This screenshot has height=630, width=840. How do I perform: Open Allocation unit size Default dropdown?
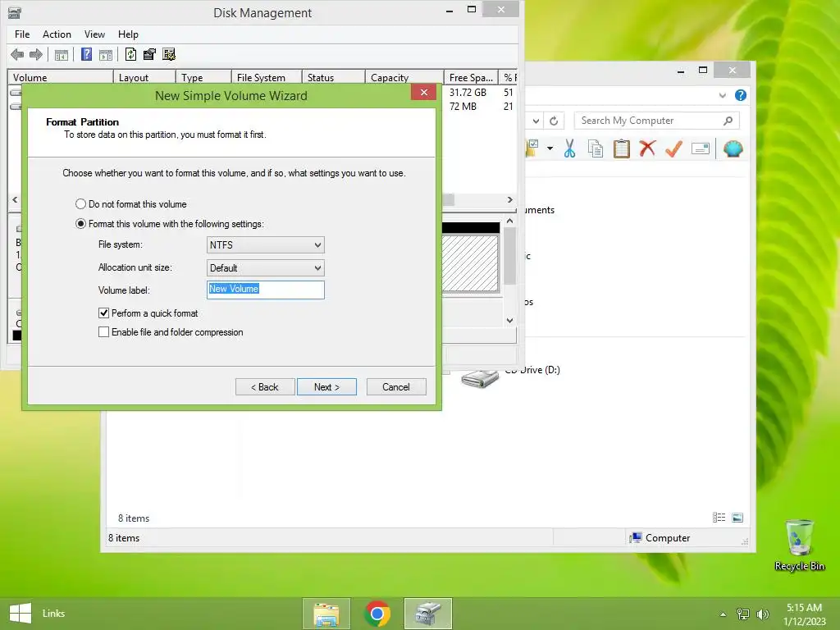[x=266, y=268]
